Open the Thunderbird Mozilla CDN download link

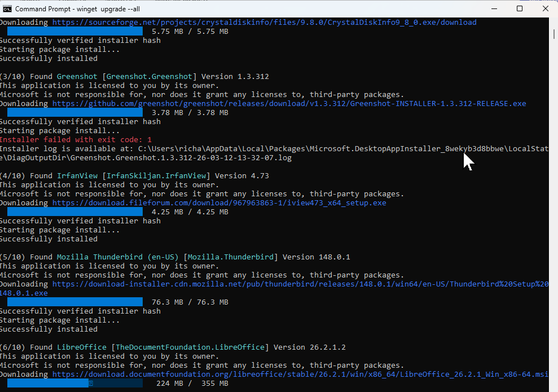pyautogui.click(x=300, y=284)
